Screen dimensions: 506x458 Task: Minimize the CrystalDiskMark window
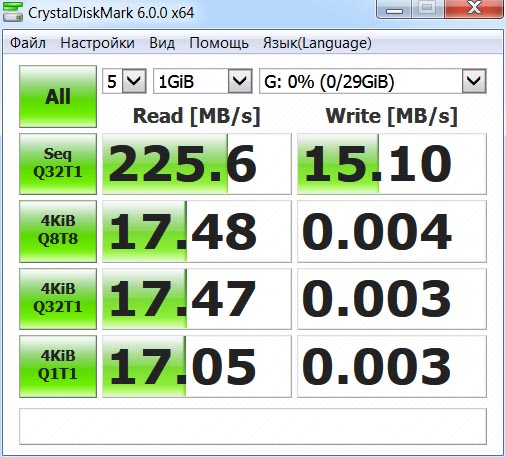pos(394,9)
